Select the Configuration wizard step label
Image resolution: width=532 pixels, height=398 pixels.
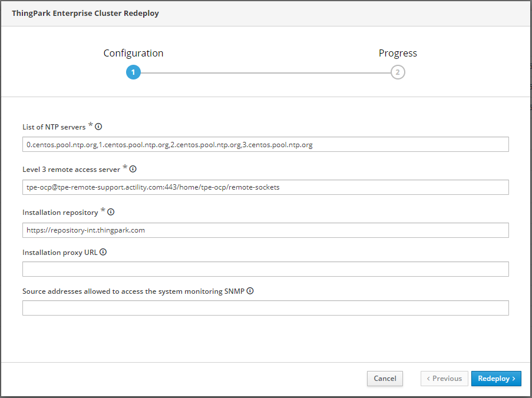point(133,53)
